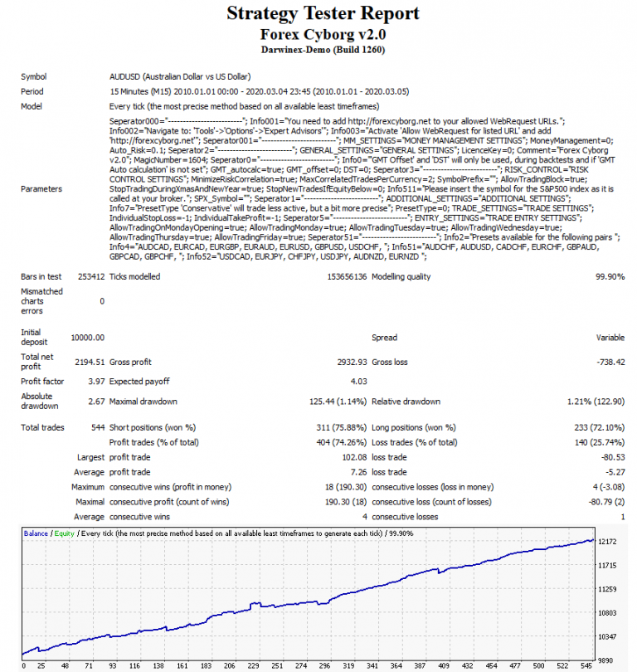Click the Profit trades value '404 (74.26%)'
This screenshot has height=672, width=637.
pyautogui.click(x=342, y=442)
